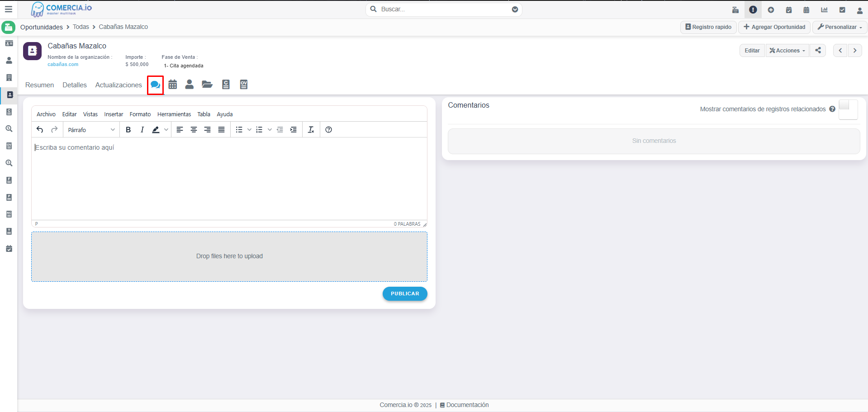Screen dimensions: 868x412
Task: Toggle show comments of related records
Action: coord(848,109)
